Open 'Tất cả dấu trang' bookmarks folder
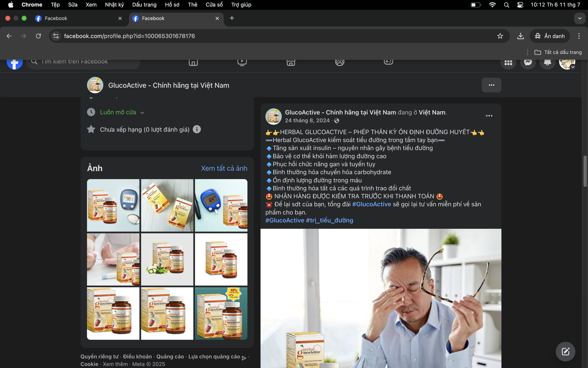The height and width of the screenshot is (368, 588). pos(558,52)
